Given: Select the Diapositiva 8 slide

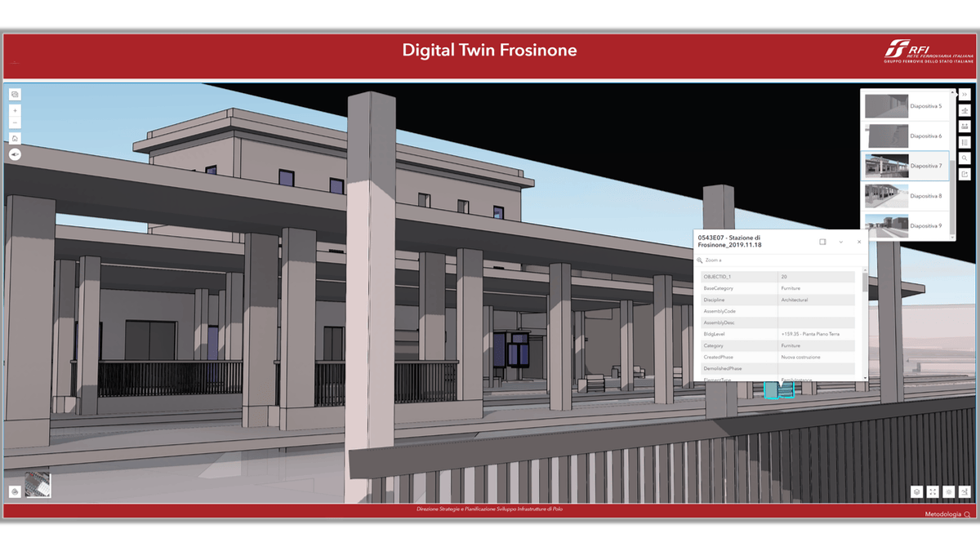Looking at the screenshot, I should point(905,196).
